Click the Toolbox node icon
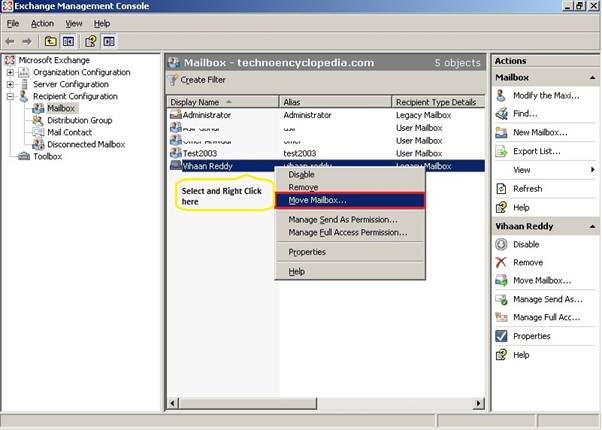 [x=24, y=156]
